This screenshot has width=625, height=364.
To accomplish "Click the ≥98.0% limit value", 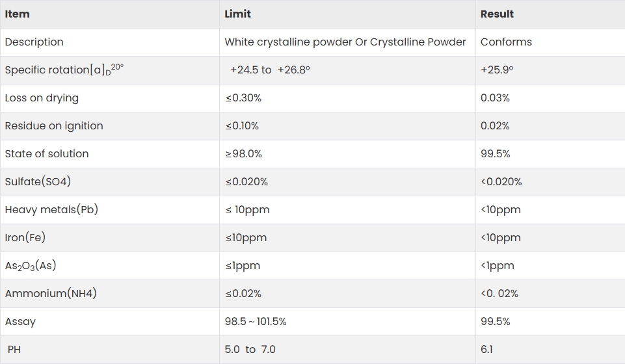I will pos(243,153).
